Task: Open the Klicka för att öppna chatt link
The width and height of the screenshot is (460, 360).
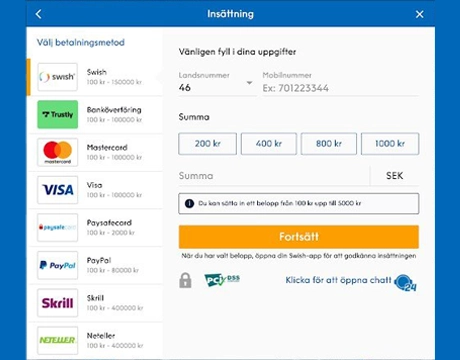Action: (338, 280)
